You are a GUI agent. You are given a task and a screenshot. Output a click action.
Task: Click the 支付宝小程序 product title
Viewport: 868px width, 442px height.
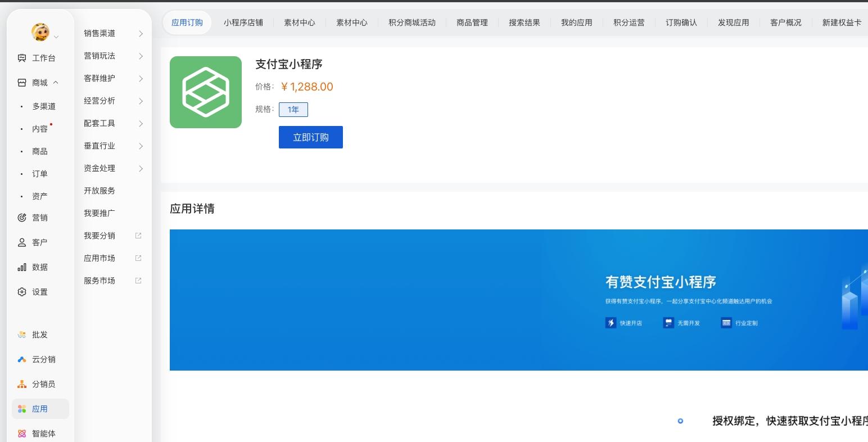[289, 64]
